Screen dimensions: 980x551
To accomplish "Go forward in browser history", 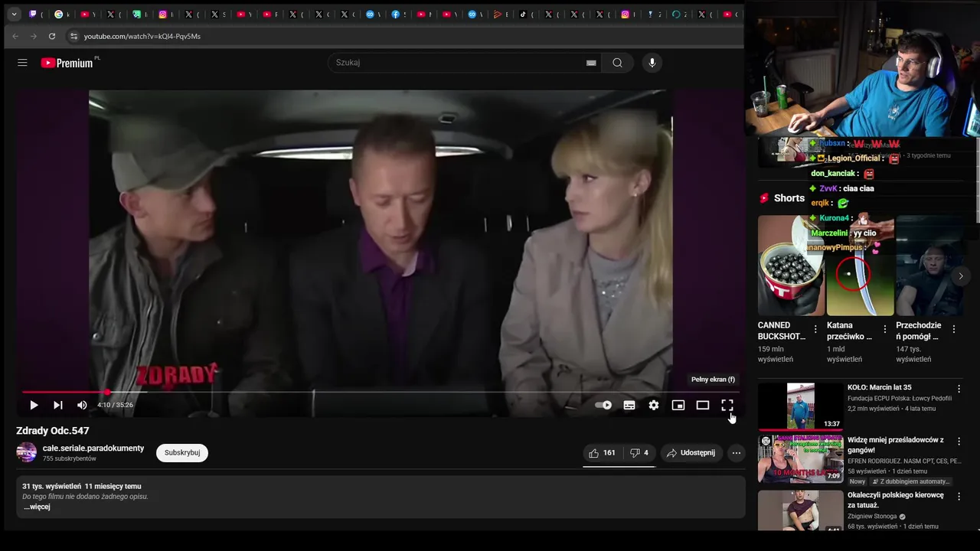I will pos(34,36).
